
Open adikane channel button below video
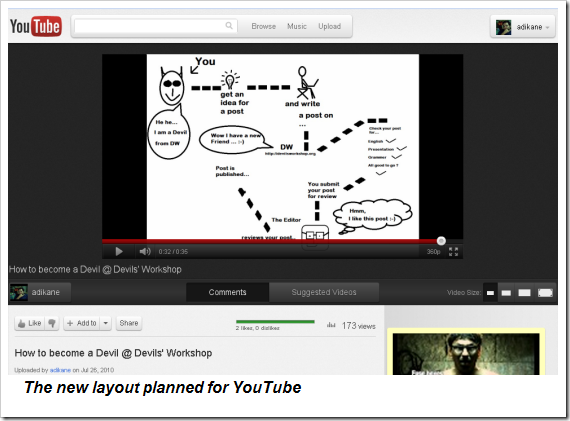tap(40, 292)
